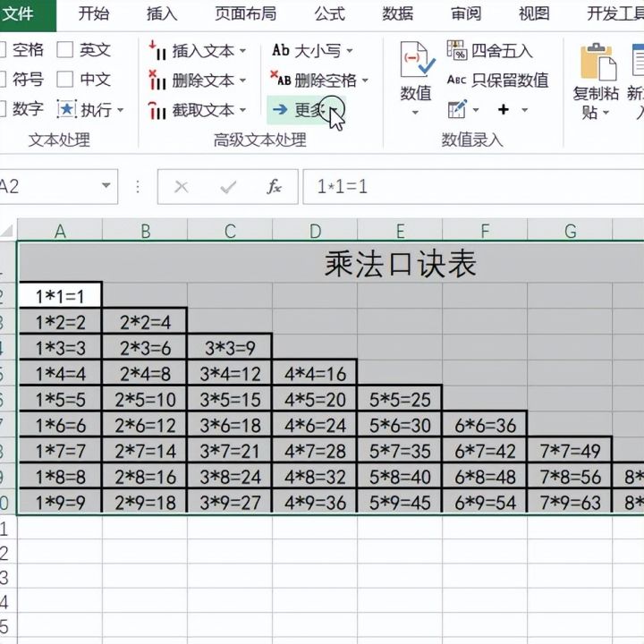Open the 页面布局 ribbon tab
644x644 pixels.
click(x=246, y=14)
